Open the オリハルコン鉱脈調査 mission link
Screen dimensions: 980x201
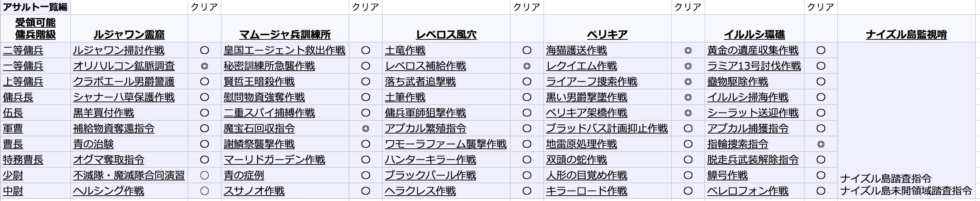(124, 66)
